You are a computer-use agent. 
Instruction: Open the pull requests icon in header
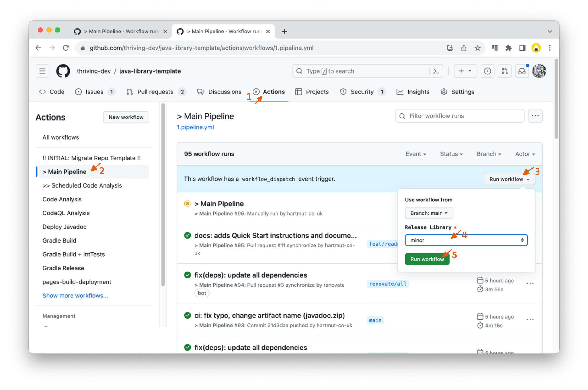click(505, 71)
